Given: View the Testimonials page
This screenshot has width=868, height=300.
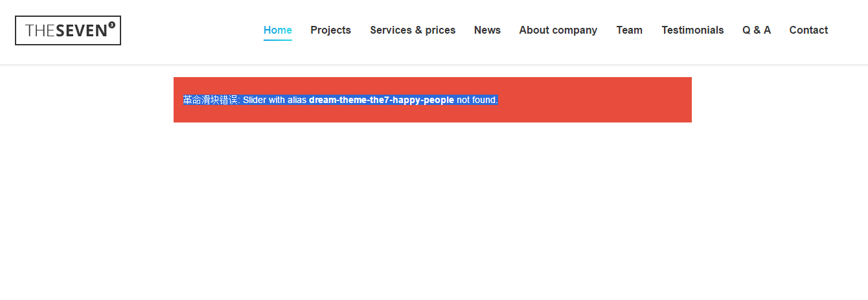Looking at the screenshot, I should pos(692,30).
